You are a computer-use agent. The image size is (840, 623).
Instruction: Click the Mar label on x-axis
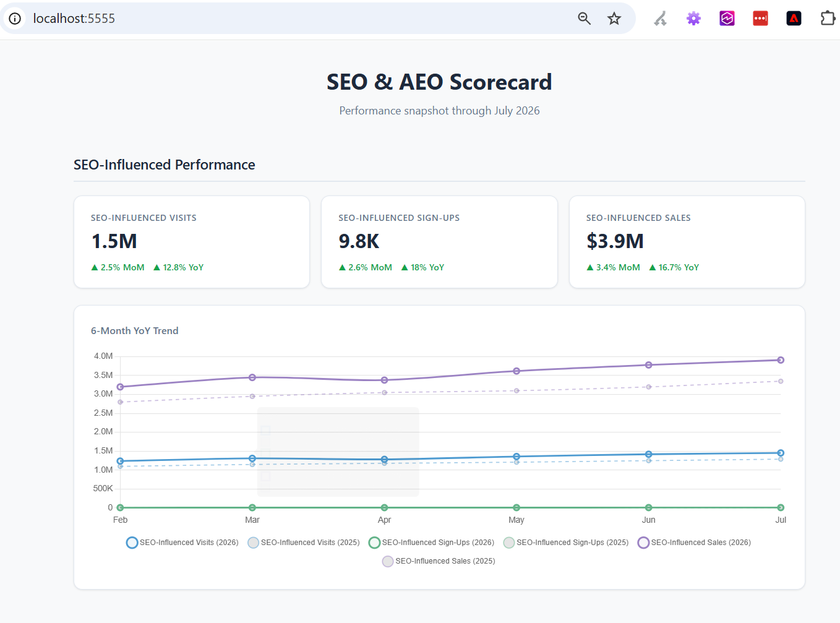click(252, 520)
